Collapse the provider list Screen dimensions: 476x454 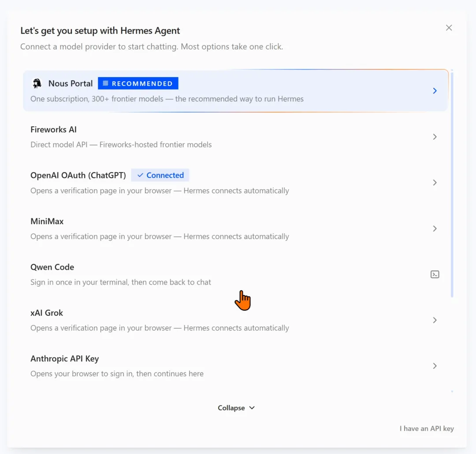(x=236, y=408)
